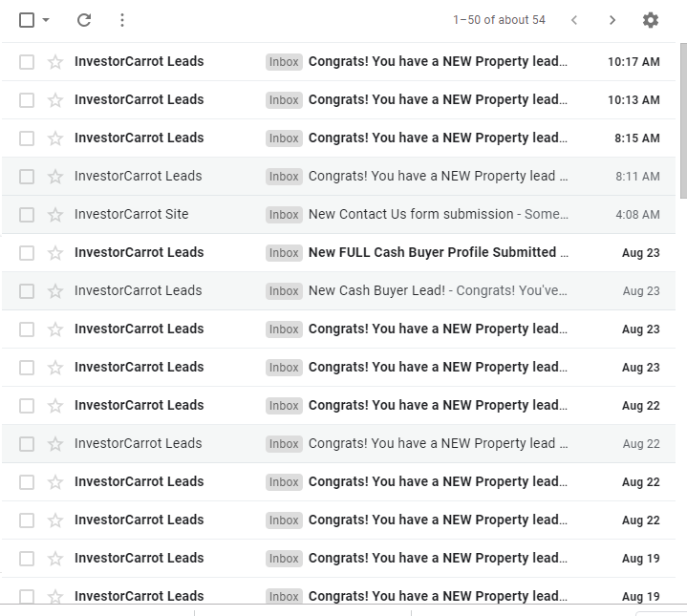Screen dimensions: 687x616
Task: Select the New FULL Cash Buyer Profile email
Action: pyautogui.click(x=27, y=253)
